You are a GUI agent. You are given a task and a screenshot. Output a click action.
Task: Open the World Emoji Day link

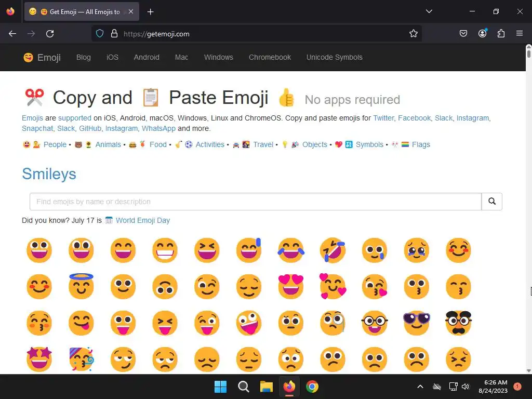[143, 220]
